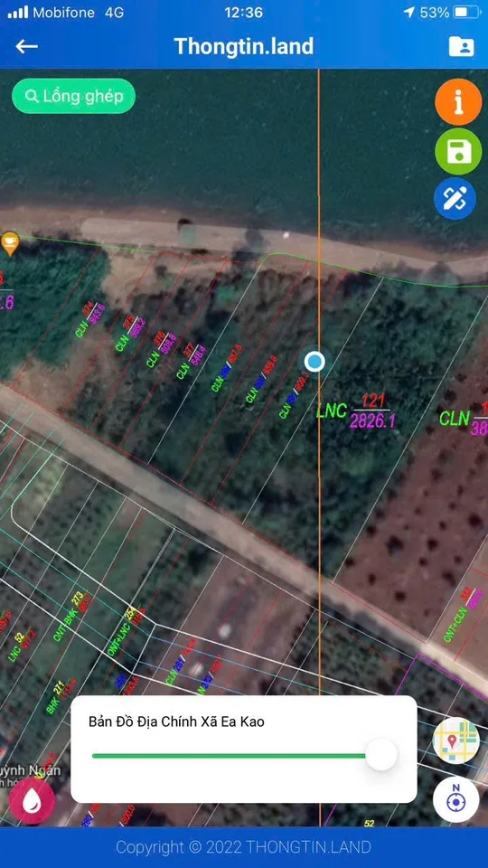The width and height of the screenshot is (488, 868).
Task: Tap the blue current location dot
Action: (314, 362)
